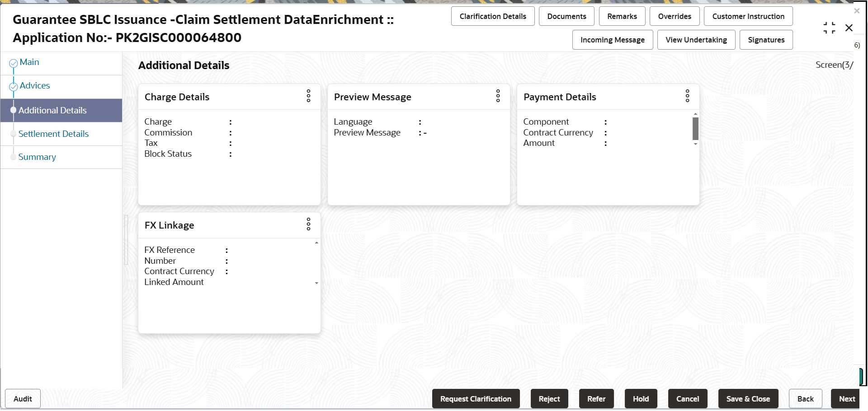Open Preview Message three-dot menu
The width and height of the screenshot is (868, 411).
pos(498,96)
